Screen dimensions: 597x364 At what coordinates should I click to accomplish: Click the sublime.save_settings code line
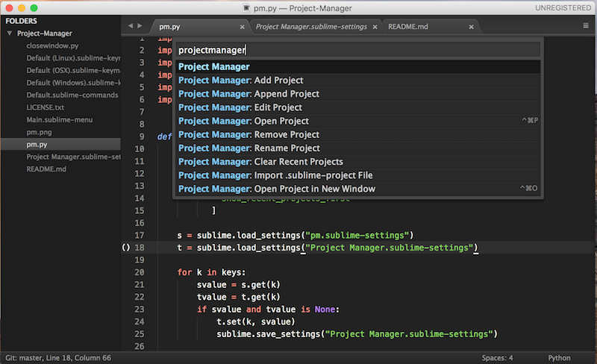pyautogui.click(x=357, y=334)
